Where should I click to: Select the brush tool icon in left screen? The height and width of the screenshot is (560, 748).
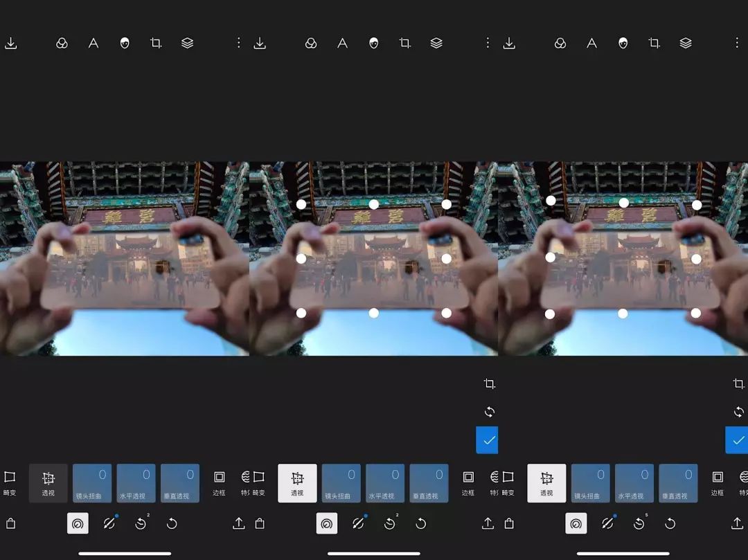pyautogui.click(x=109, y=523)
